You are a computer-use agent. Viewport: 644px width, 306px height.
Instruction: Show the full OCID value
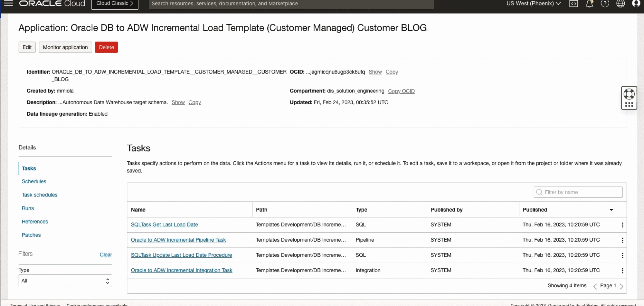pos(375,72)
